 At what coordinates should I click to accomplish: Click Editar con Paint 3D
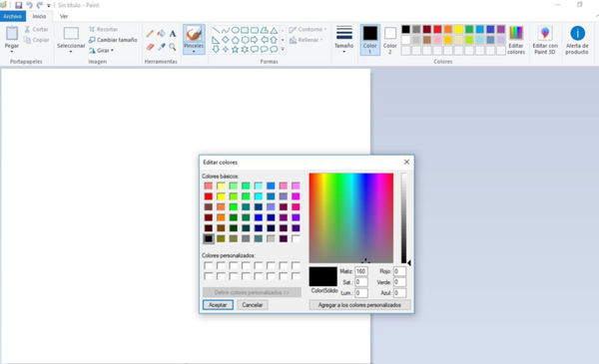point(545,40)
